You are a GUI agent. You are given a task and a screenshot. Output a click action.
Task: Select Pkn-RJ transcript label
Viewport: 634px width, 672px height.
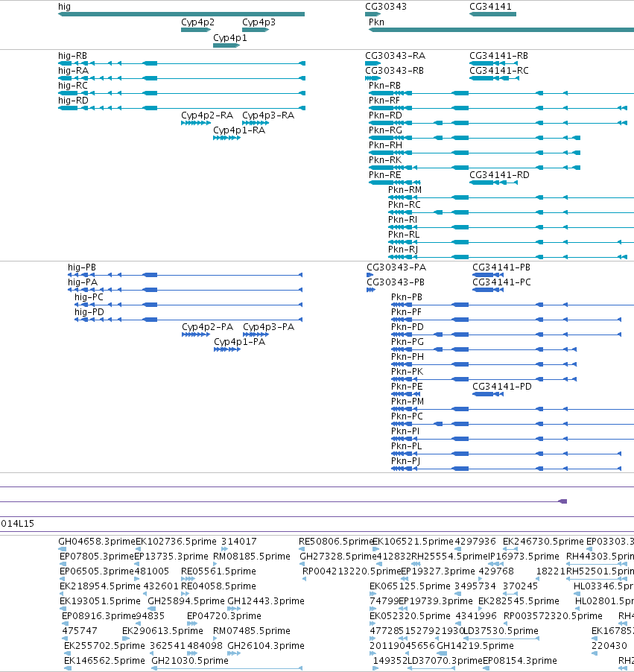click(403, 250)
